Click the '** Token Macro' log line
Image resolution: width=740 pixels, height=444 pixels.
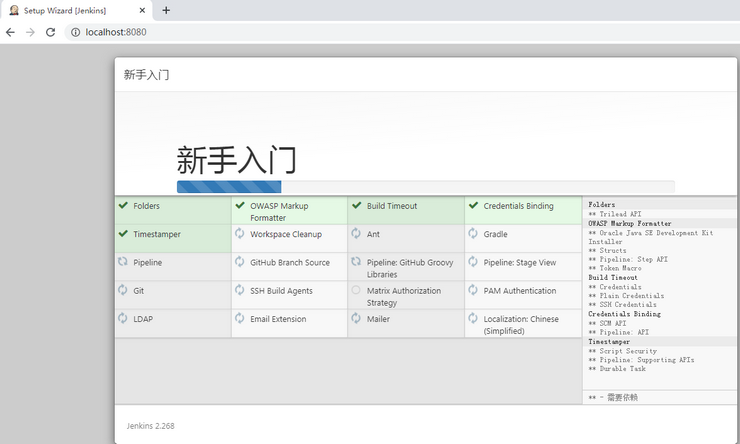click(x=615, y=268)
